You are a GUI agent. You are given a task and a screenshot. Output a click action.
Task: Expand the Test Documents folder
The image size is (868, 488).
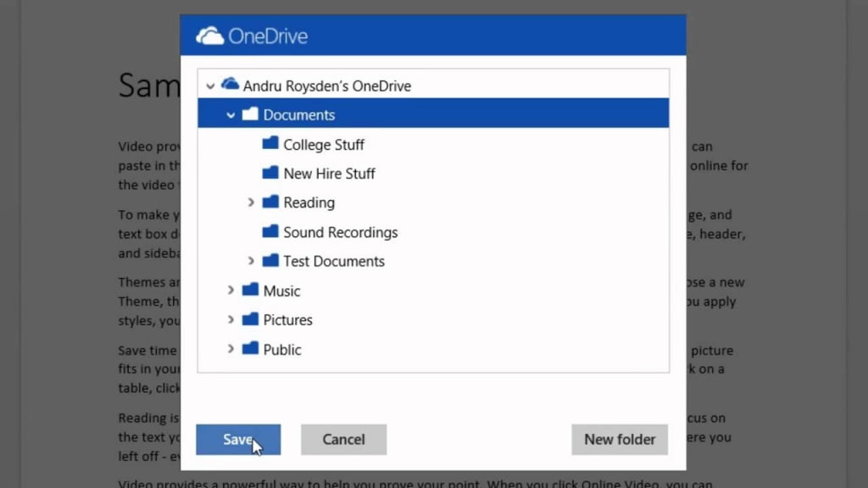click(x=250, y=261)
